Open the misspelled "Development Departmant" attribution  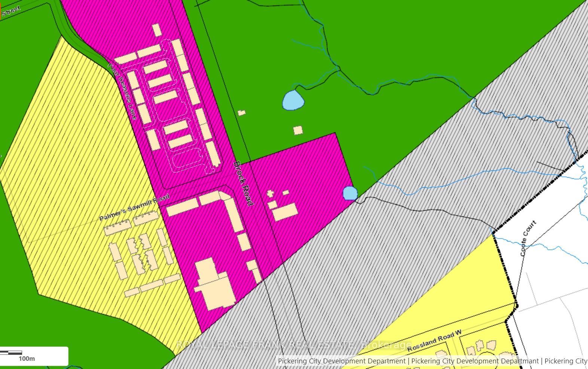click(475, 361)
